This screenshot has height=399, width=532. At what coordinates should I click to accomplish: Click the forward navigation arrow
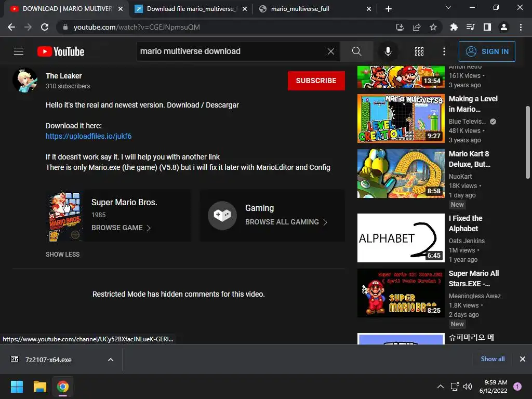point(28,27)
